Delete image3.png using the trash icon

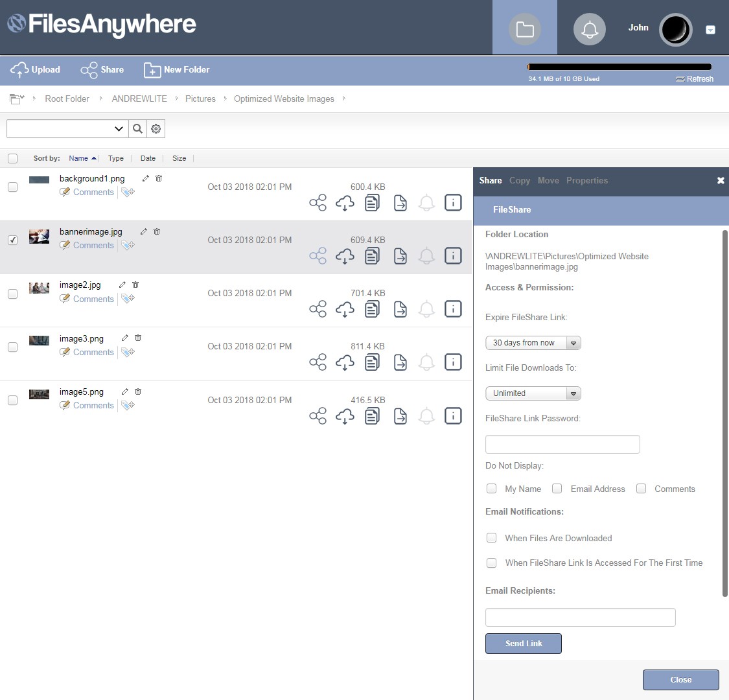[138, 338]
